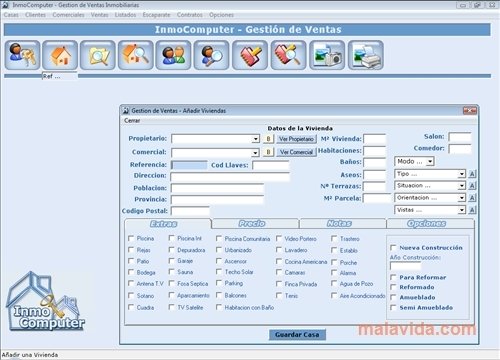Click the Cerrar menu in dialog
This screenshot has height=360, width=500.
coord(132,121)
